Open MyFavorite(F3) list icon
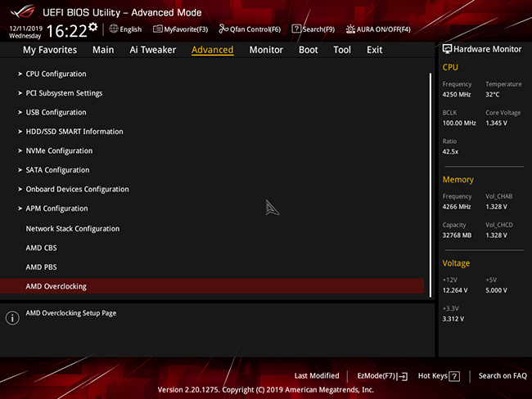This screenshot has height=399, width=532. tap(158, 29)
